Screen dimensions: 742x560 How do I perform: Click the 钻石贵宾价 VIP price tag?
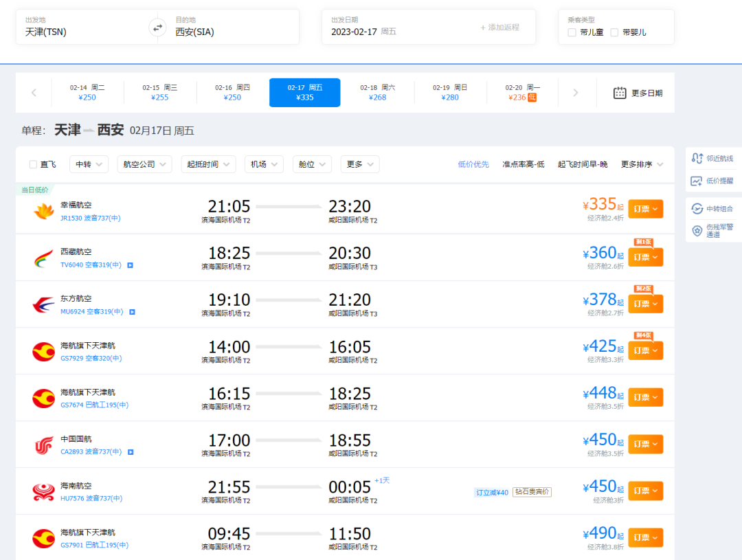coord(532,492)
